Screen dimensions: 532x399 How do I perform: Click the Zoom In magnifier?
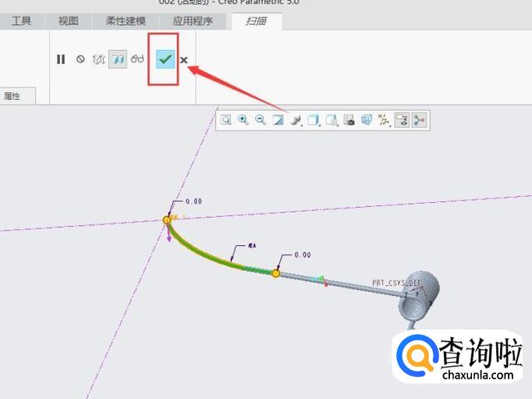point(243,120)
